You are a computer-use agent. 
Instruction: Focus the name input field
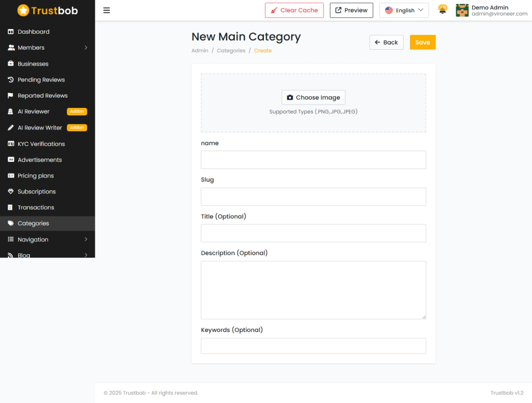[x=313, y=160]
